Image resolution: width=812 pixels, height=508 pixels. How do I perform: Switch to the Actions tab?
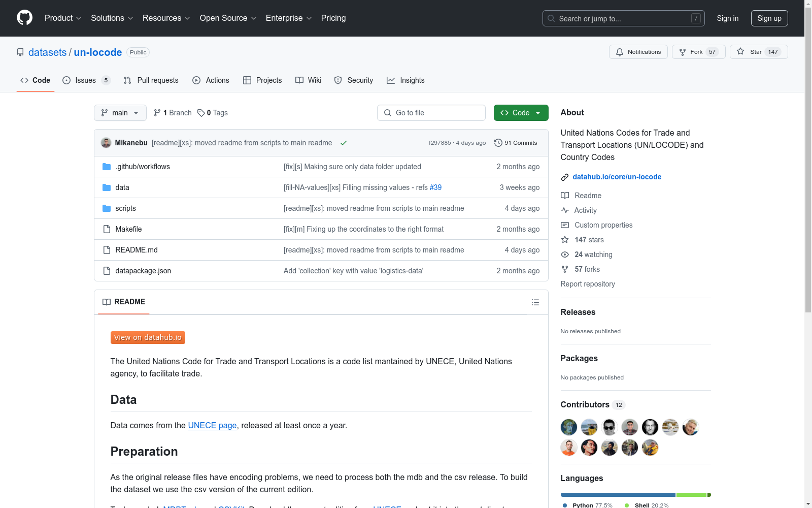coord(211,80)
